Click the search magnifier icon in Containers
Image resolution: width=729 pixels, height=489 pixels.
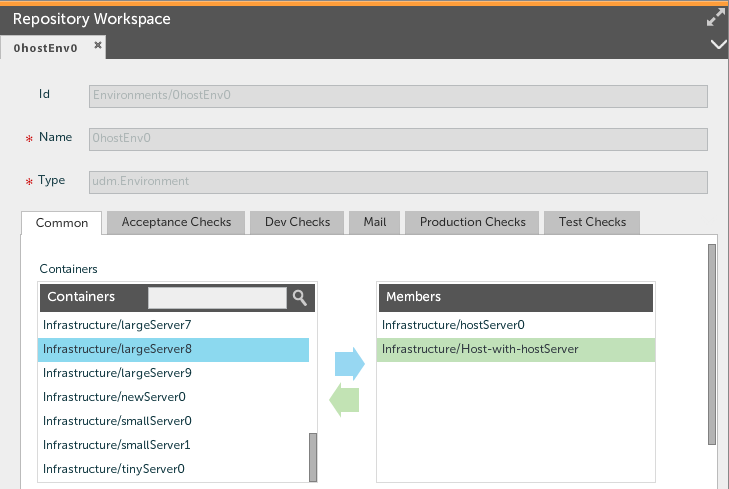pos(299,297)
